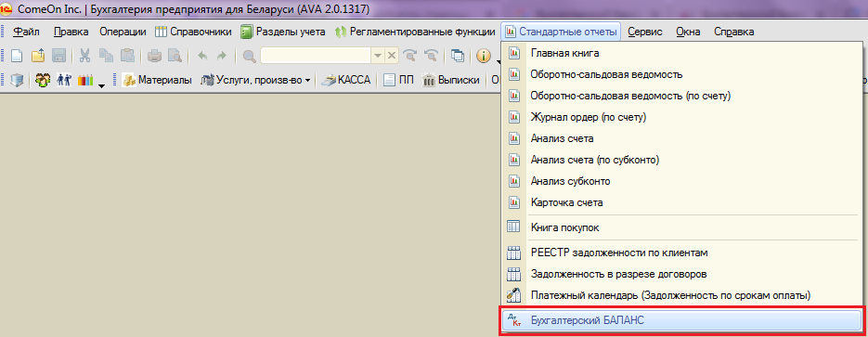Expand the search field dropdown arrow
This screenshot has height=337, width=868.
tap(378, 56)
